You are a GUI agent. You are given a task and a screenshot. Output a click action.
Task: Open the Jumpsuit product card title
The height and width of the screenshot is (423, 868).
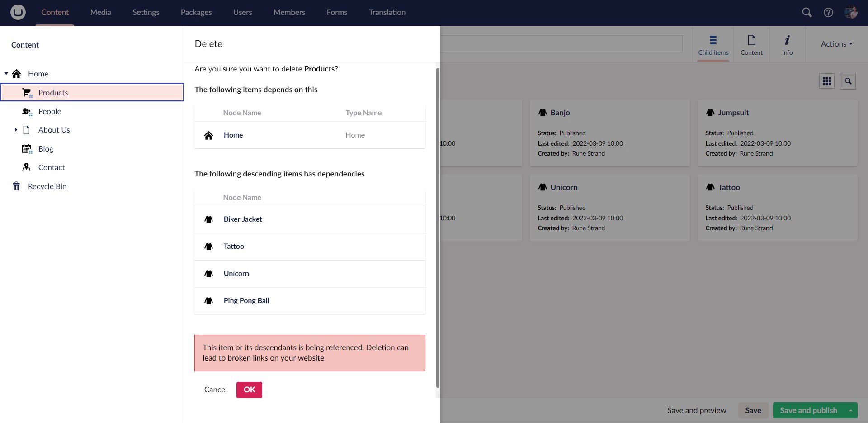point(733,112)
